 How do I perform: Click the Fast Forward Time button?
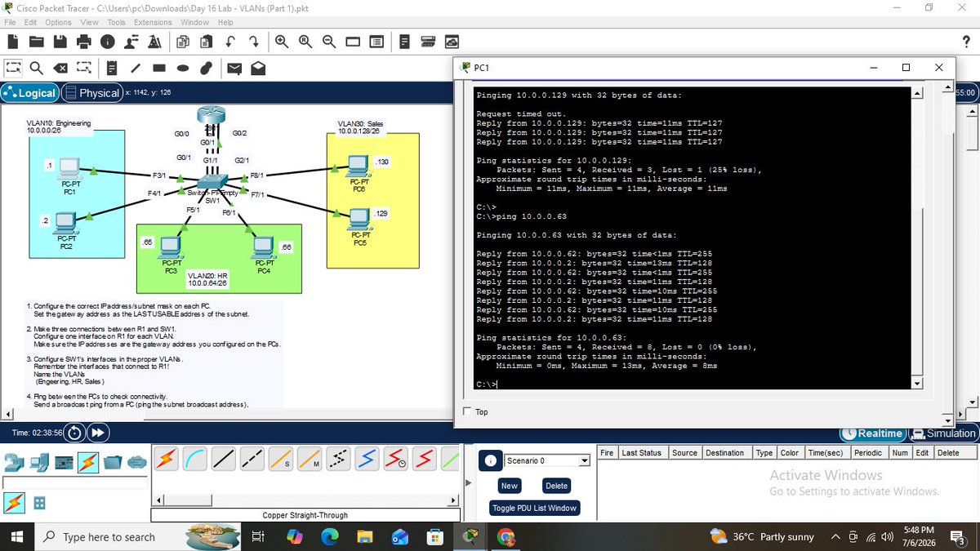pos(100,432)
